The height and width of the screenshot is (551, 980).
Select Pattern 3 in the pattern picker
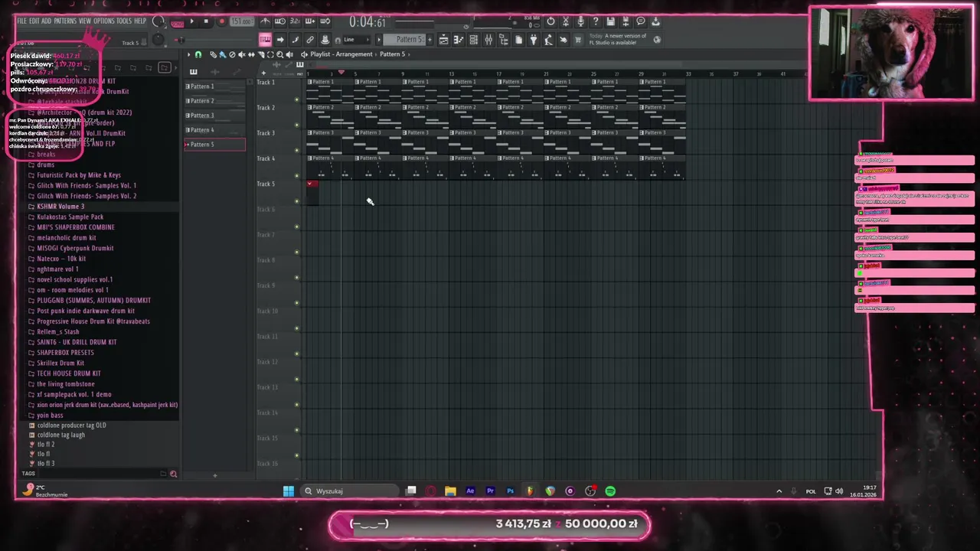(215, 116)
